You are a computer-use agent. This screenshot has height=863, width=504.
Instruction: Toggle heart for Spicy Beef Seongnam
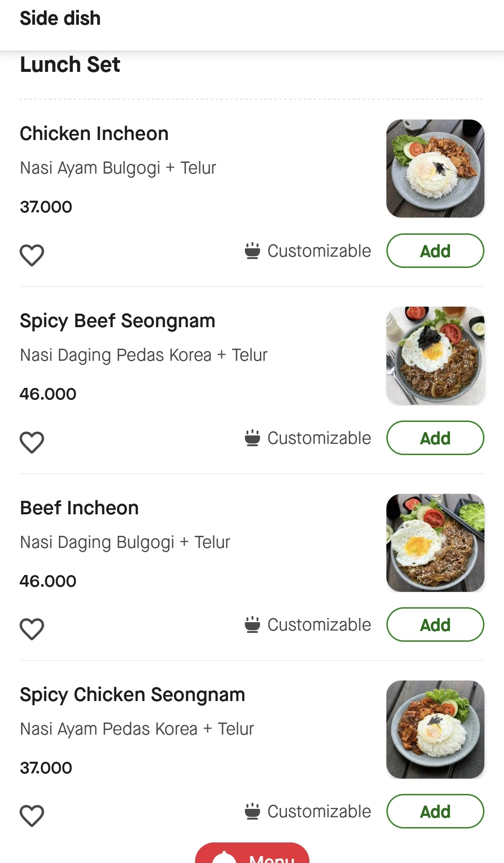point(32,442)
